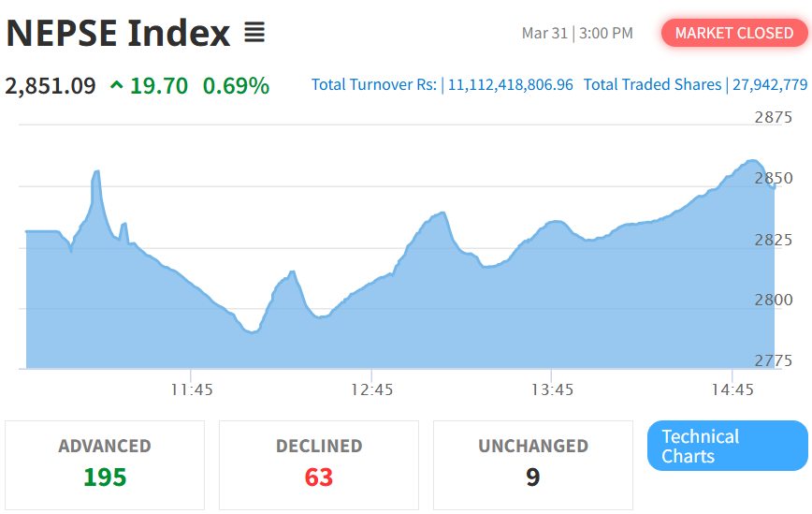812x514 pixels.
Task: Click the 2800 price axis label
Action: coord(773,300)
